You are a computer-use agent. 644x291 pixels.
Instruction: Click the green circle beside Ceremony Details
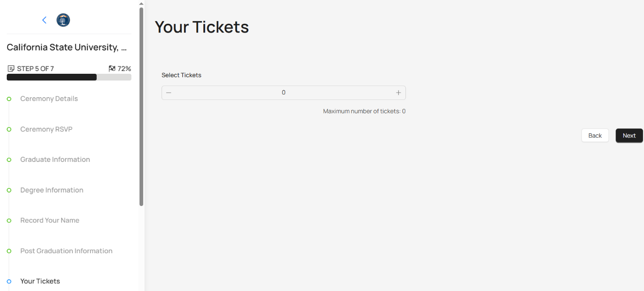tap(9, 98)
